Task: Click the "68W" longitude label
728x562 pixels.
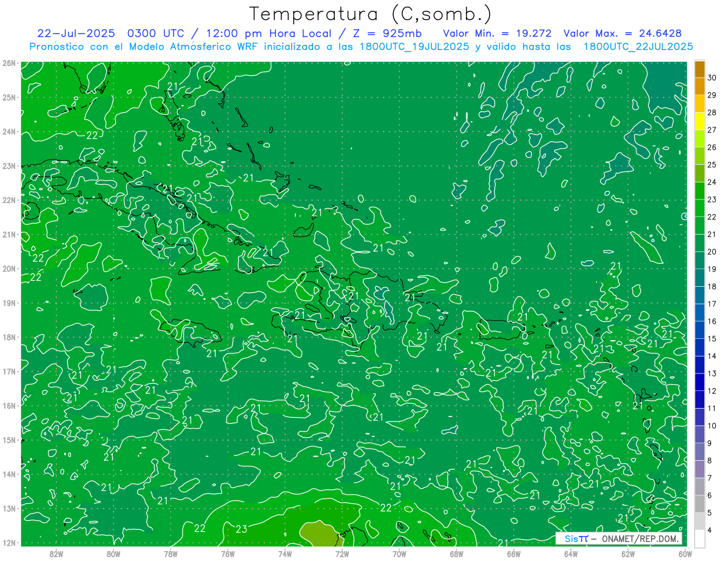Action: (457, 553)
